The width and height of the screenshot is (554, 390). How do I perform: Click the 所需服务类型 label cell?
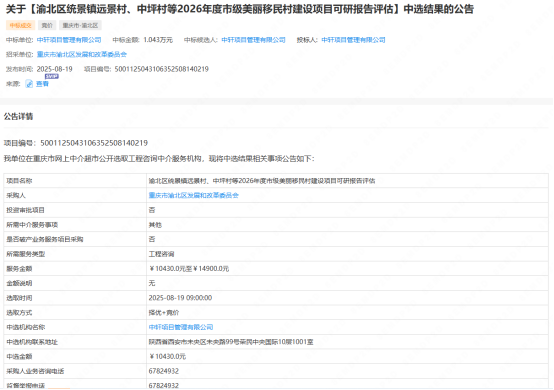(x=75, y=254)
